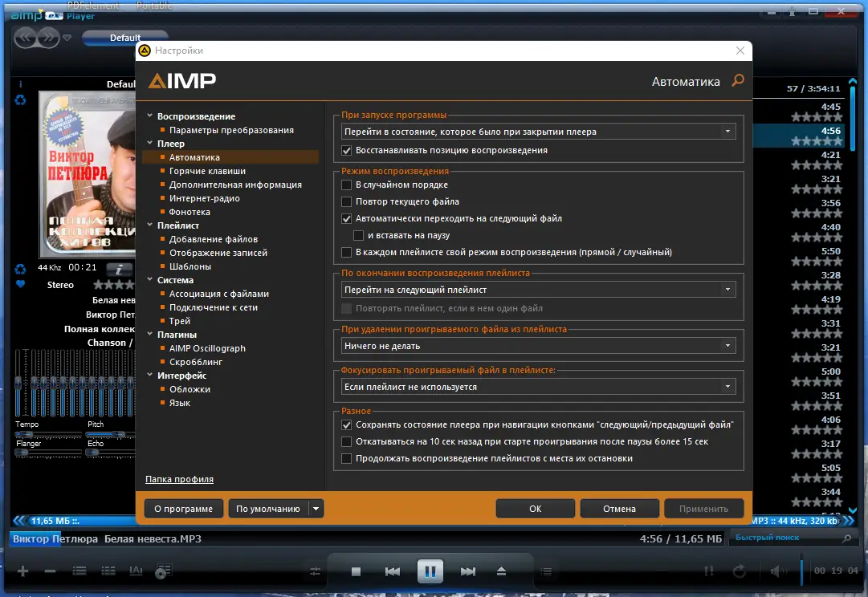
Task: Mute sound with the speaker icon
Action: (x=778, y=571)
